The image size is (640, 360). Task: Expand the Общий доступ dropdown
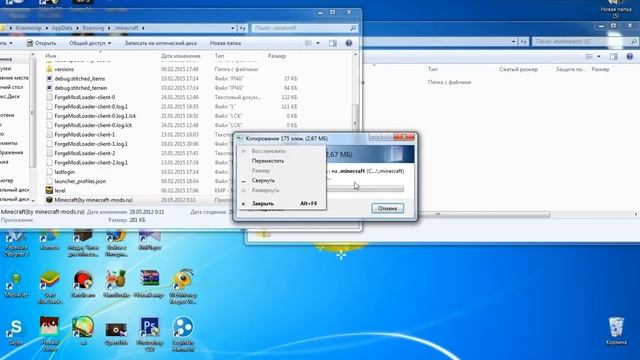click(x=90, y=43)
